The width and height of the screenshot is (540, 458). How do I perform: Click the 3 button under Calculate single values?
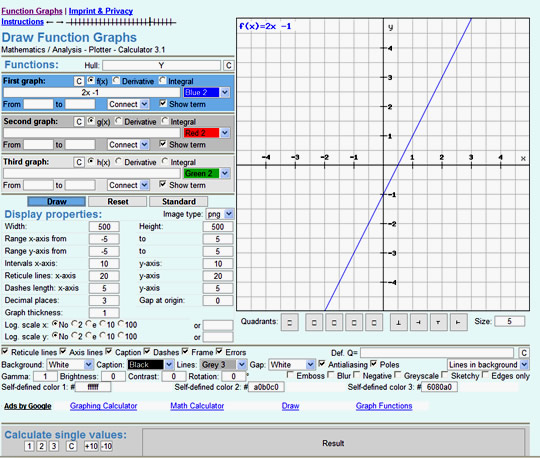tap(54, 446)
